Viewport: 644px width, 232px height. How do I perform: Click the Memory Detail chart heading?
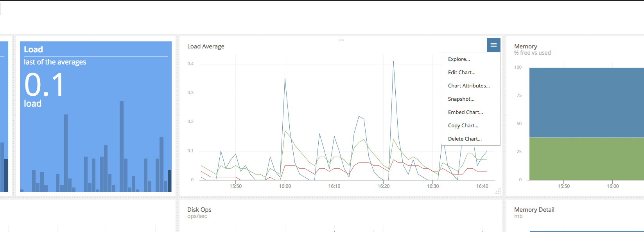[x=534, y=210]
